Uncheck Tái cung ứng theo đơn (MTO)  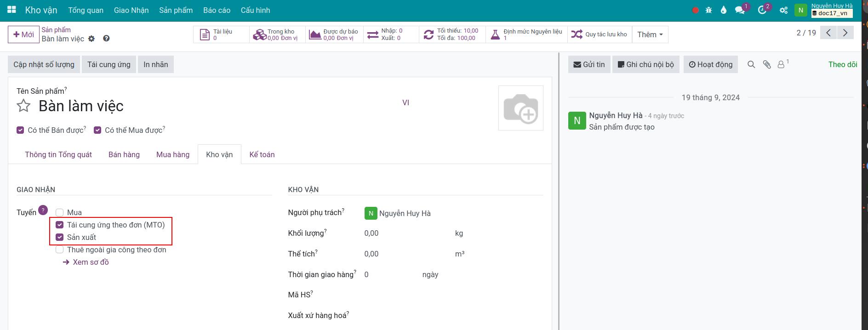point(59,225)
